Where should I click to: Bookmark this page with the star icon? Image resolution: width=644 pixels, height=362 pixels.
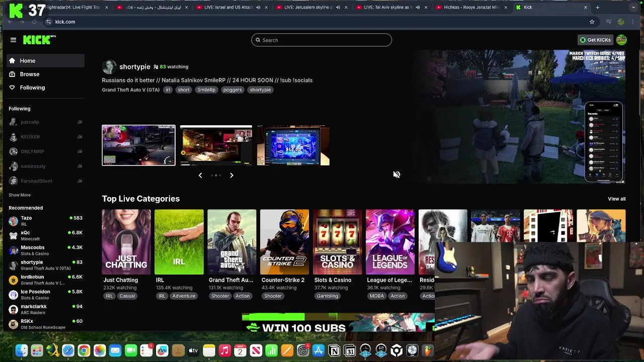[592, 22]
